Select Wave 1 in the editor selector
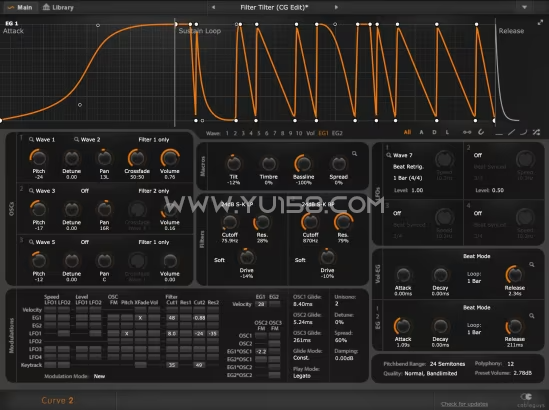Viewport: 549px width, 410px height. [x=227, y=133]
